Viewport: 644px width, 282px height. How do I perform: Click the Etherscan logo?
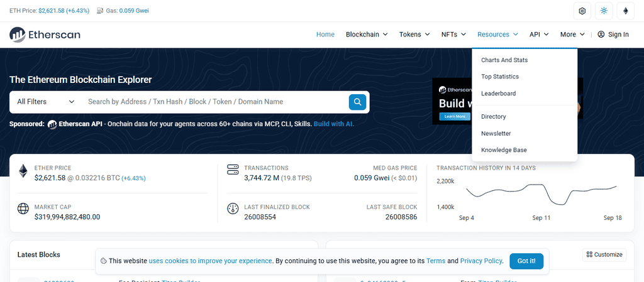pyautogui.click(x=45, y=35)
